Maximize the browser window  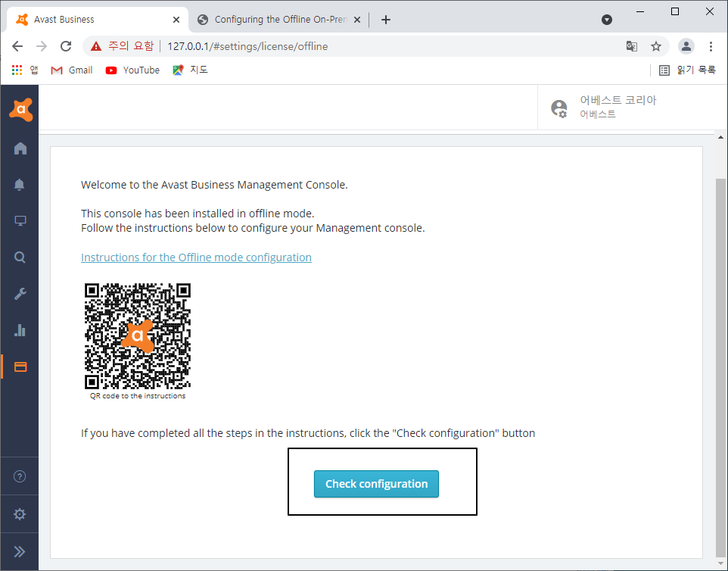675,11
